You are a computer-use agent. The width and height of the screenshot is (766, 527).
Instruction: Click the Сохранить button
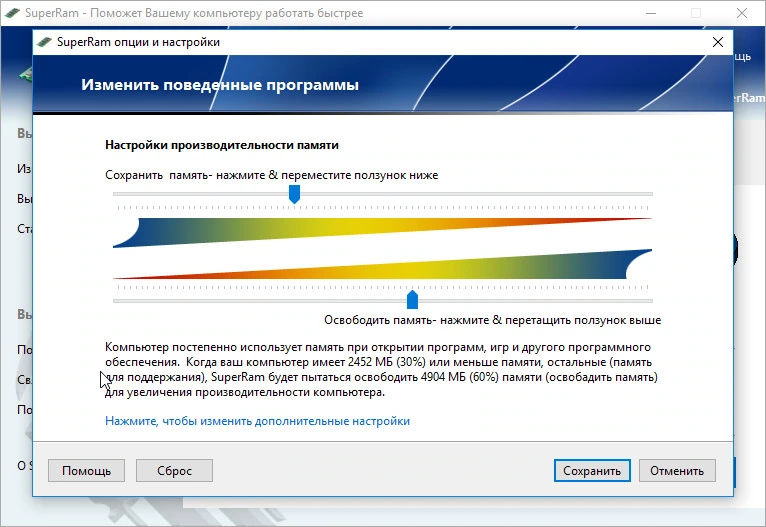(592, 470)
